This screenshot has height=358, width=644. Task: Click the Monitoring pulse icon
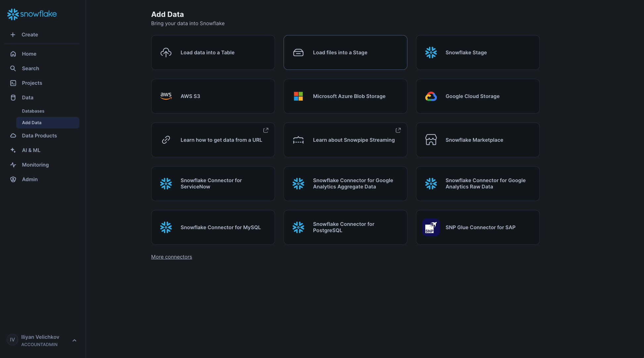point(13,165)
